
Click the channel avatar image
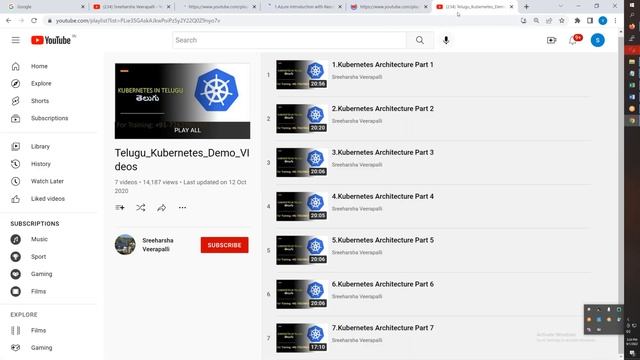tap(125, 245)
